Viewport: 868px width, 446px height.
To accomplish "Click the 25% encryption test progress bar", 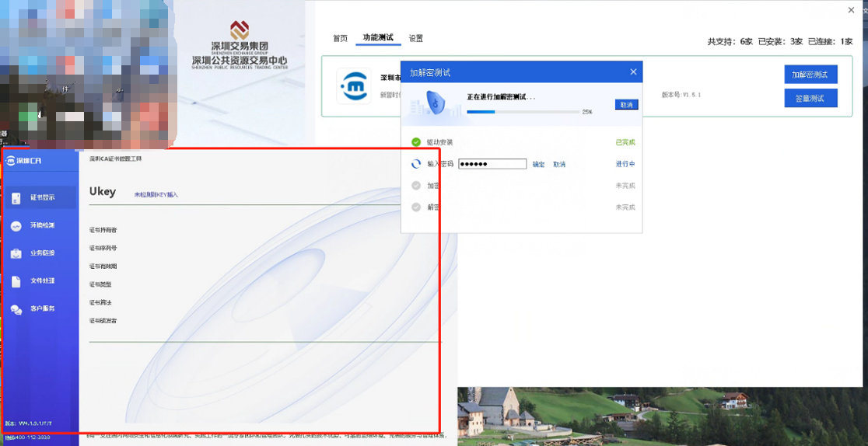I will click(x=521, y=112).
